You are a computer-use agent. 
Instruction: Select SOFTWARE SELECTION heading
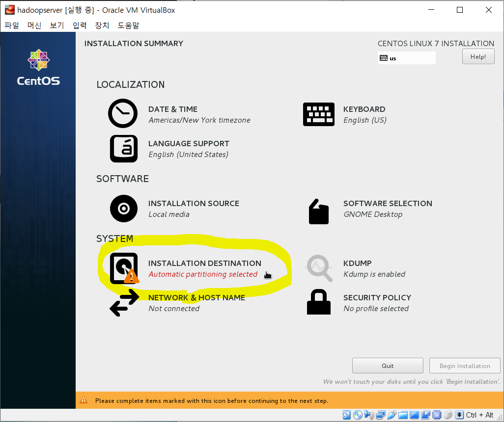(388, 203)
